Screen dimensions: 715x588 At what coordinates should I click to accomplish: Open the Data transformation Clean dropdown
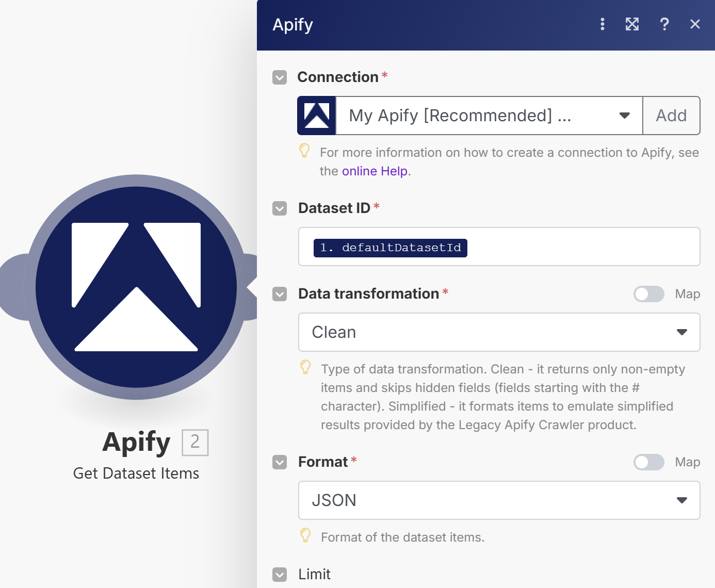pyautogui.click(x=499, y=332)
